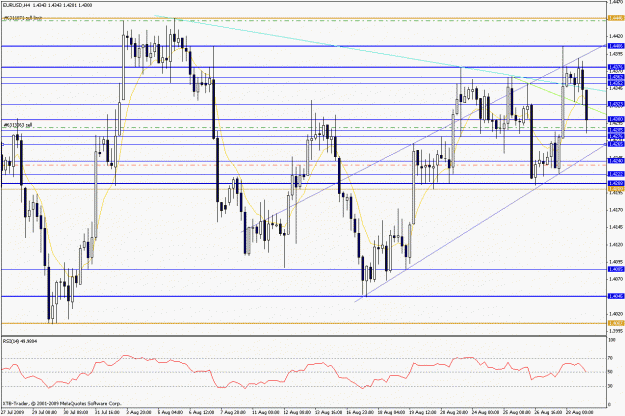Select the blue 1.4045 horizontal line price tag

coord(616,296)
